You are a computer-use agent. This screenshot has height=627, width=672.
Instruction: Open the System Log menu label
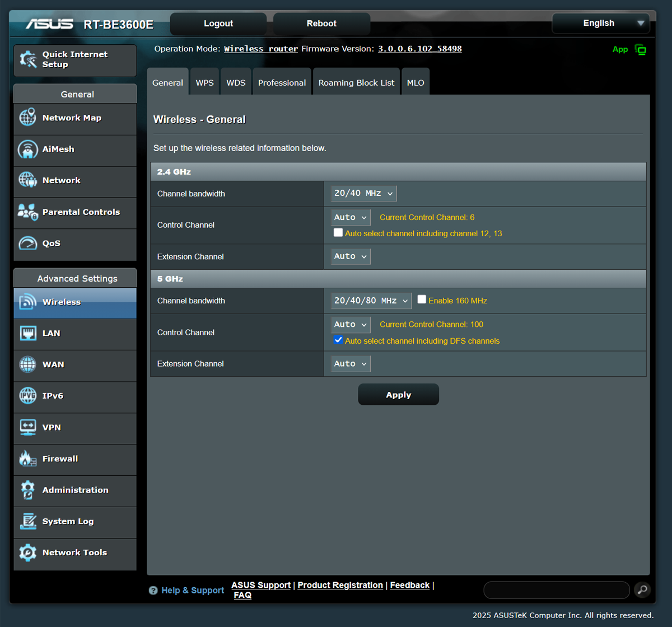tap(68, 521)
